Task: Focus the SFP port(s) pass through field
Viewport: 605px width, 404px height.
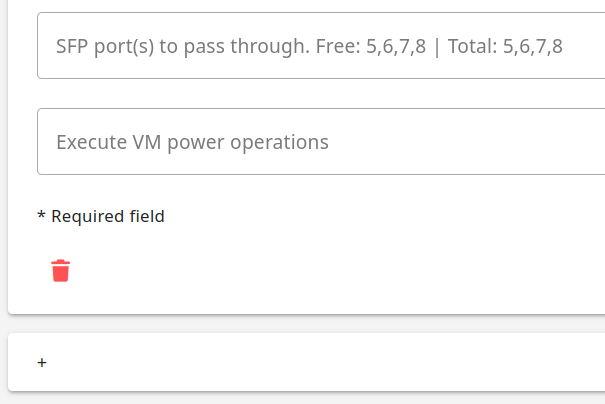Action: [320, 46]
